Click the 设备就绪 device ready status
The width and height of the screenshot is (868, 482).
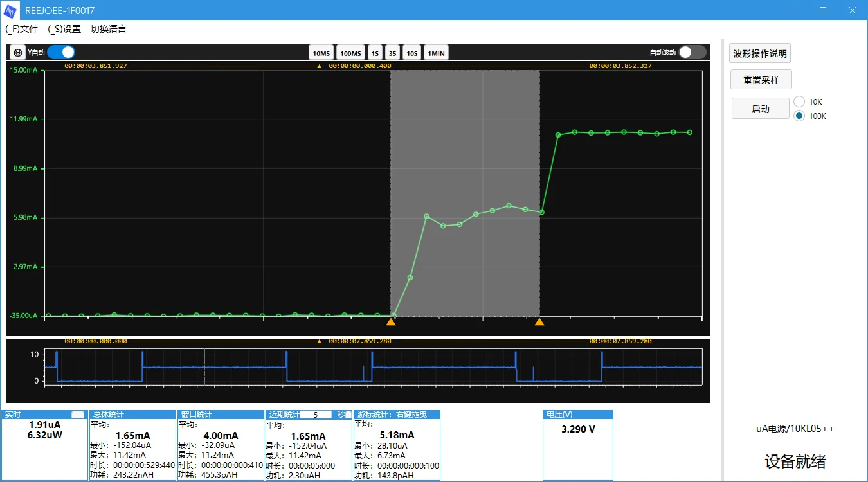click(795, 461)
